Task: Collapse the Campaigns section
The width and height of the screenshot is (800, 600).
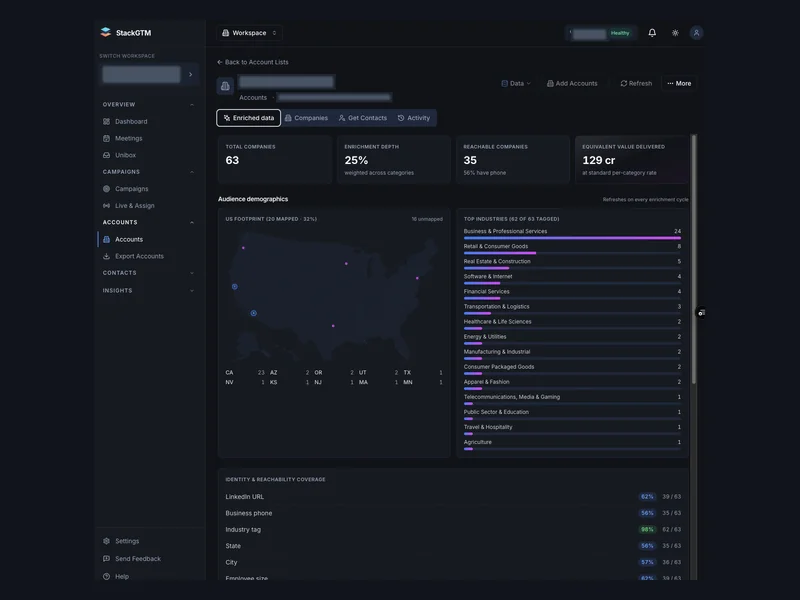Action: pyautogui.click(x=192, y=172)
